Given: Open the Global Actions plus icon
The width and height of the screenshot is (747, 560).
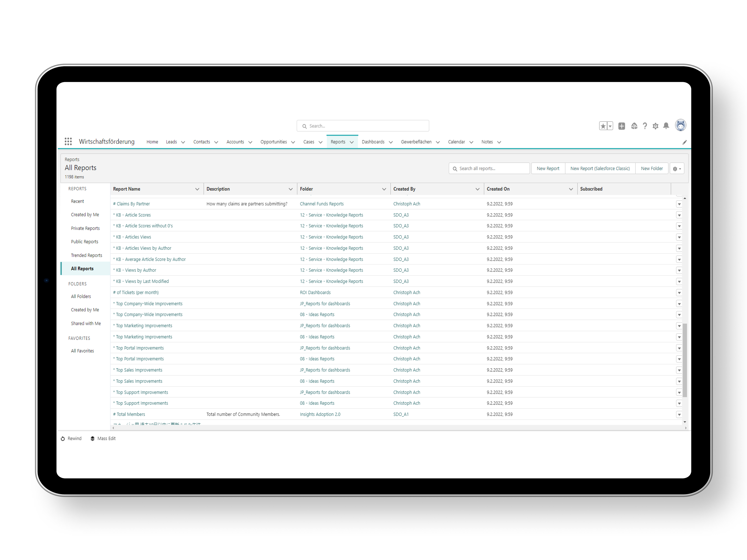Looking at the screenshot, I should pos(621,126).
